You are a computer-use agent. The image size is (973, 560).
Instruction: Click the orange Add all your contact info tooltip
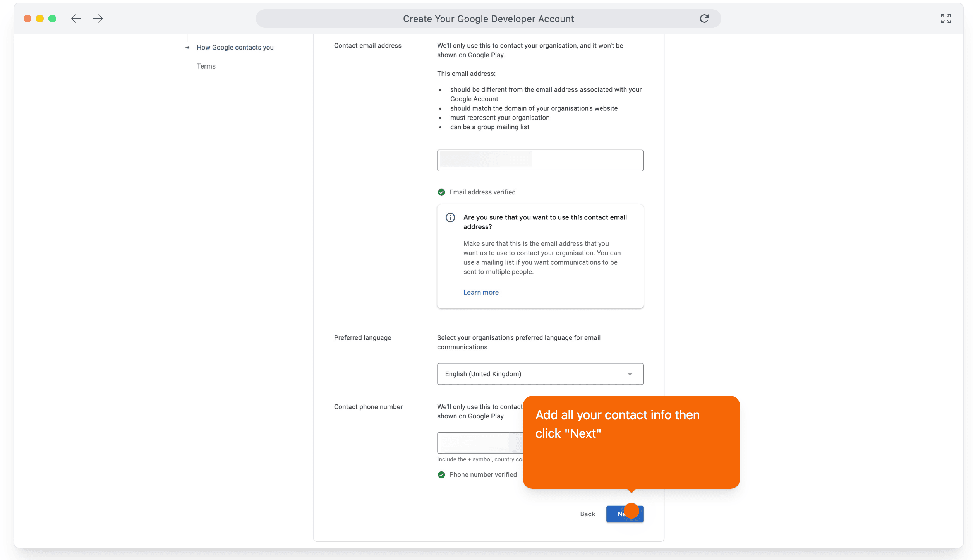(x=631, y=442)
